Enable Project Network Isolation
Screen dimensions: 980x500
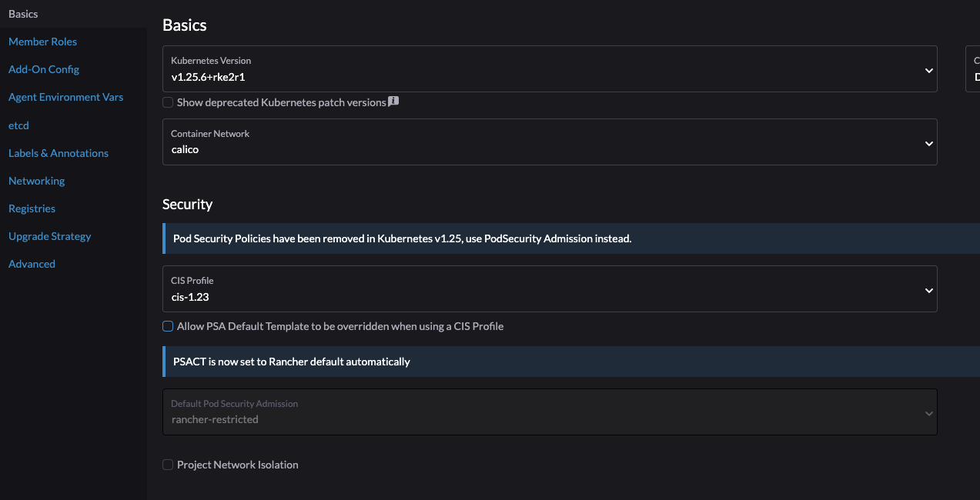167,464
